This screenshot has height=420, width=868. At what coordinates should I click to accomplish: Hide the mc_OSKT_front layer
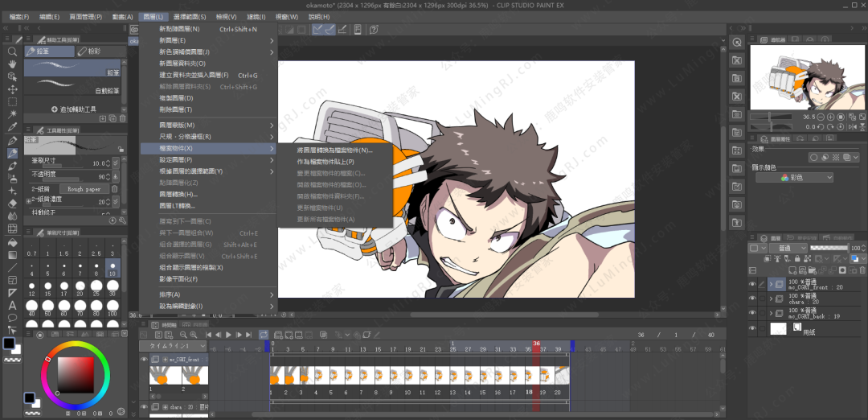(753, 284)
